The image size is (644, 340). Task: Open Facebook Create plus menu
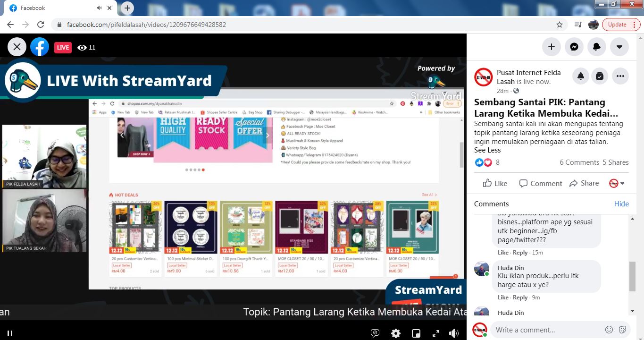(551, 47)
